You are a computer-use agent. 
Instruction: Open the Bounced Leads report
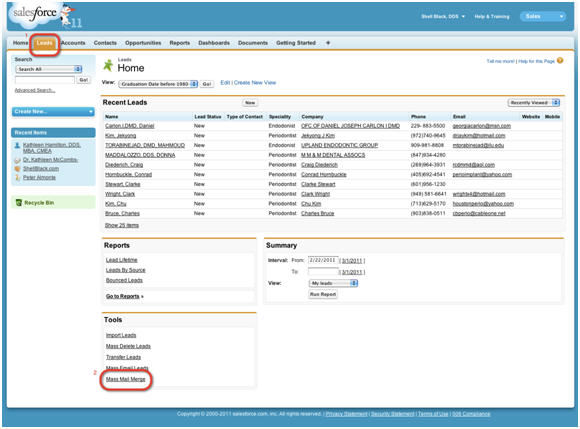[x=124, y=280]
